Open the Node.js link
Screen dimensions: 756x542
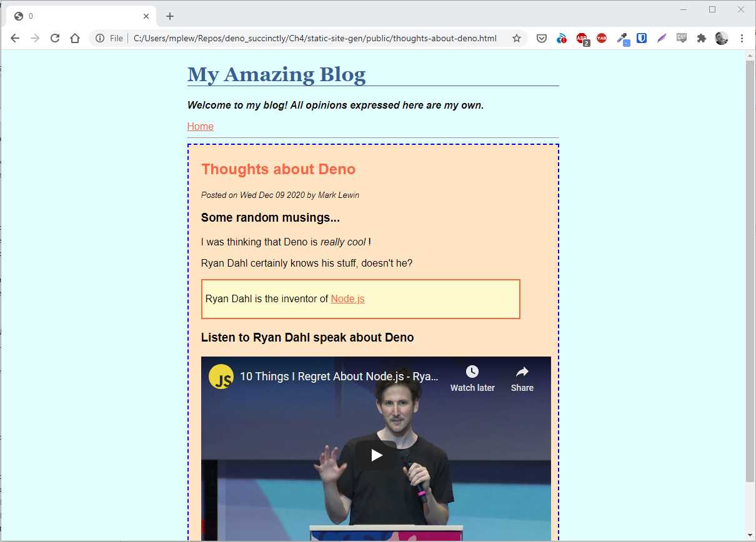pyautogui.click(x=347, y=299)
